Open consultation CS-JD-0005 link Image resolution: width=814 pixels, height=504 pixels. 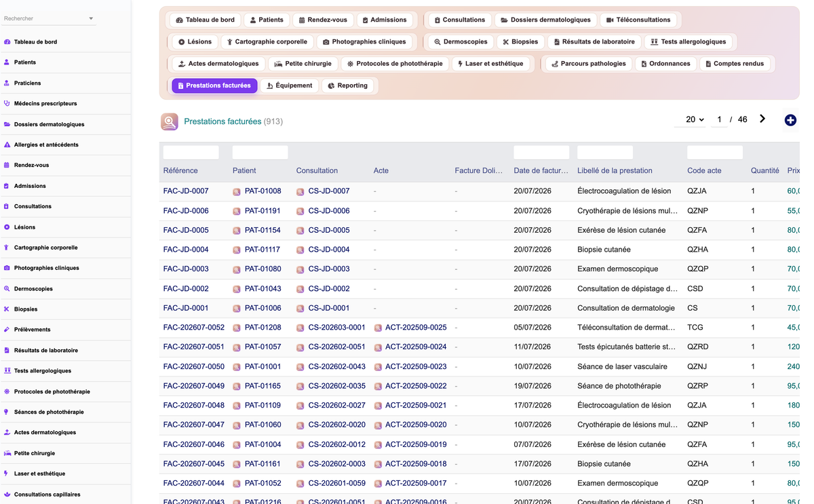tap(329, 230)
